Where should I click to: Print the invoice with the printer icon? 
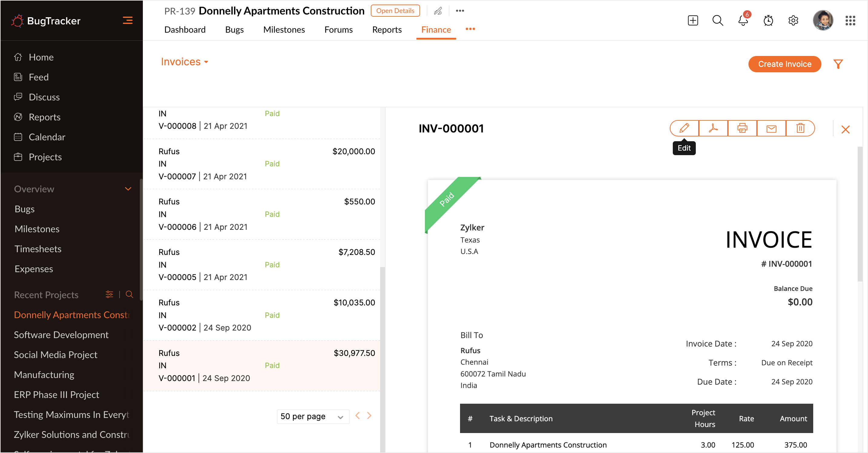coord(742,128)
